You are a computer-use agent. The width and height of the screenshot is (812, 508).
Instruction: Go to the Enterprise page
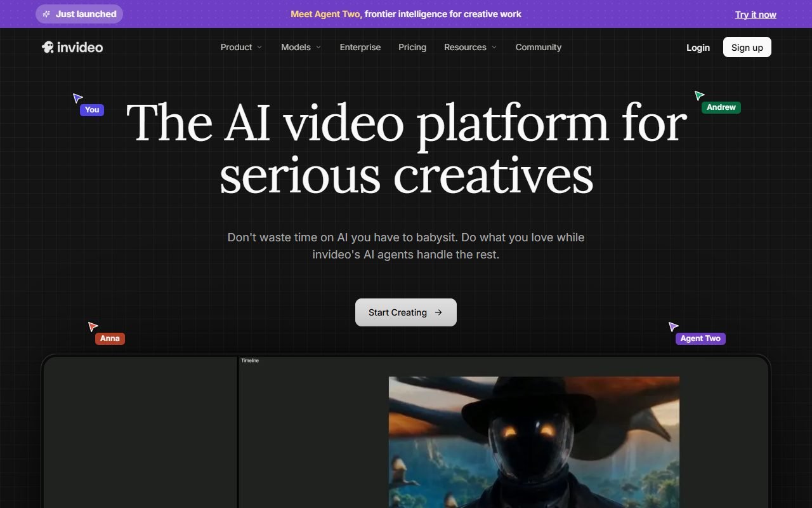pos(360,47)
